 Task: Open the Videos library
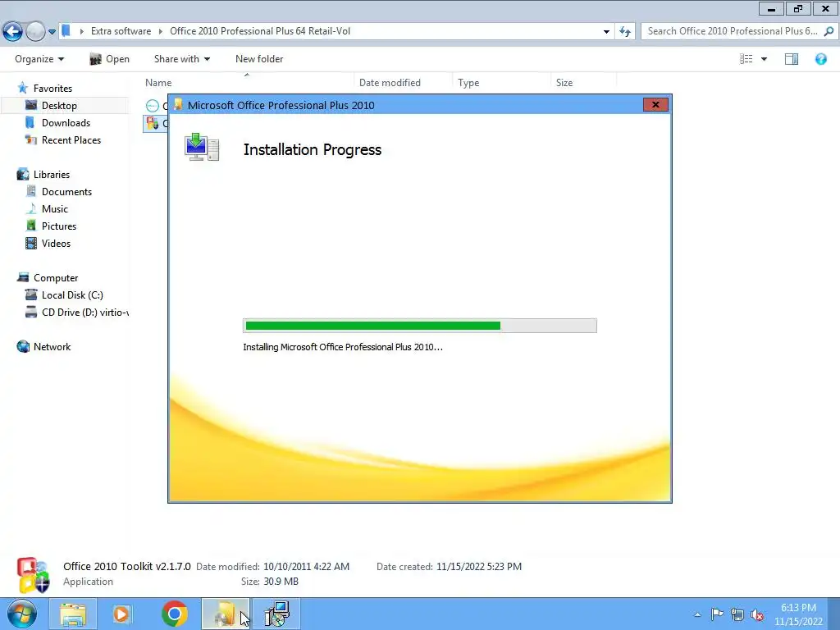click(x=57, y=243)
